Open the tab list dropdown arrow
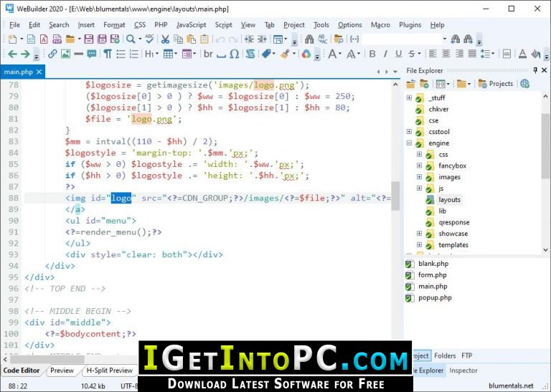This screenshot has width=551, height=392. tap(395, 72)
